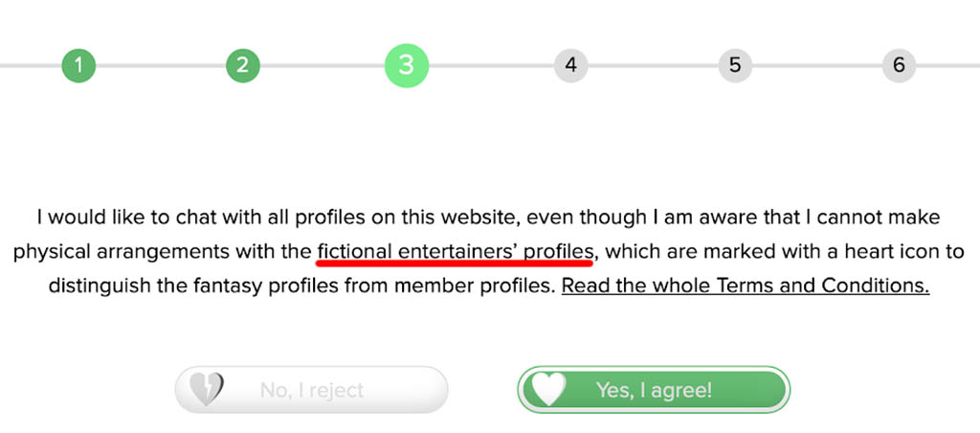Click progress line between steps 2 and 3
The image size is (980, 433).
click(x=322, y=65)
